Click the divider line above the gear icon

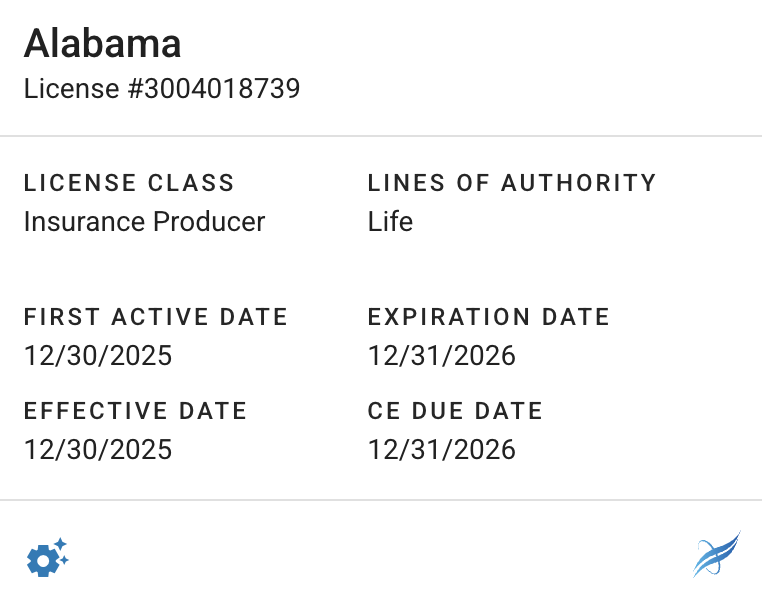click(x=381, y=500)
